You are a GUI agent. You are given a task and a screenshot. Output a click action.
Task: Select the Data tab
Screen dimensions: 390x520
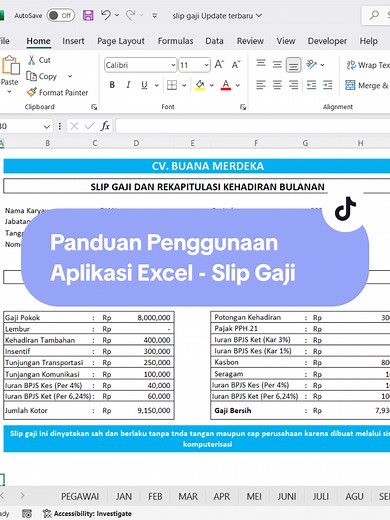tap(214, 41)
